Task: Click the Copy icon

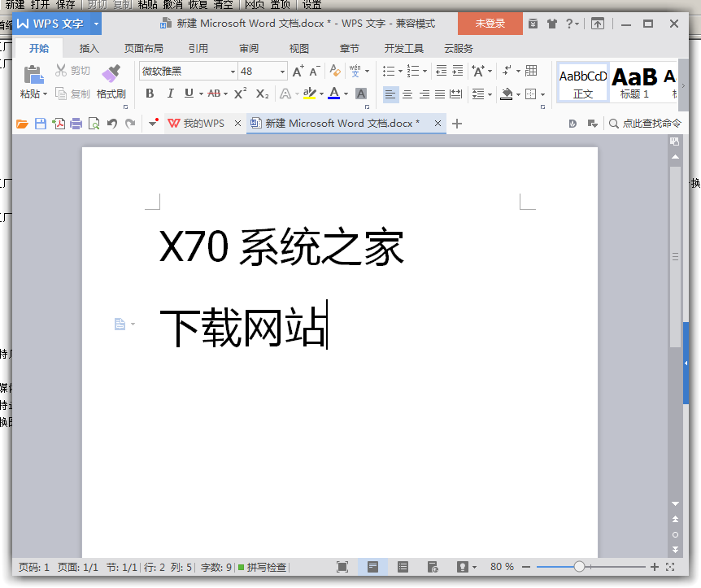Action: (61, 94)
